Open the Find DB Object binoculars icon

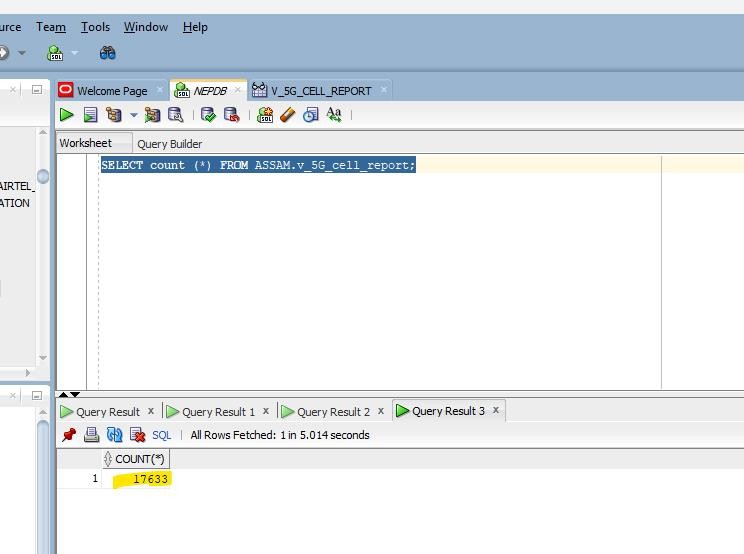pyautogui.click(x=108, y=52)
